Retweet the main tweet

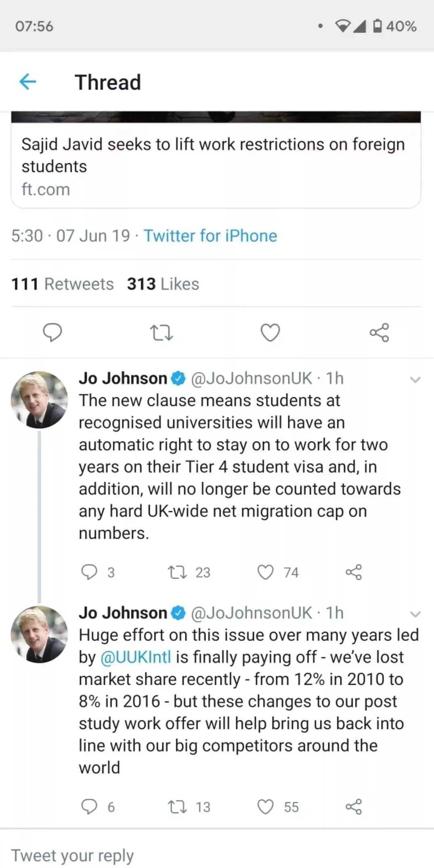pos(161,333)
